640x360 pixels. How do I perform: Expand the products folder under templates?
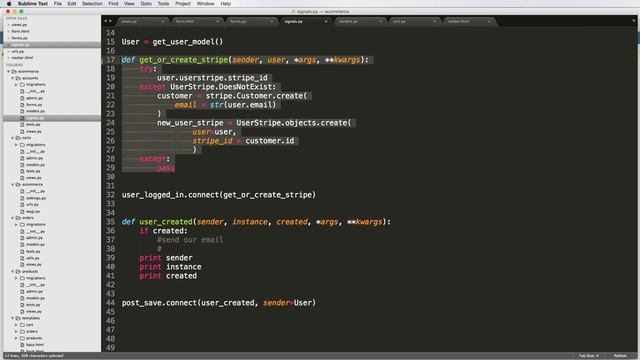point(16,338)
